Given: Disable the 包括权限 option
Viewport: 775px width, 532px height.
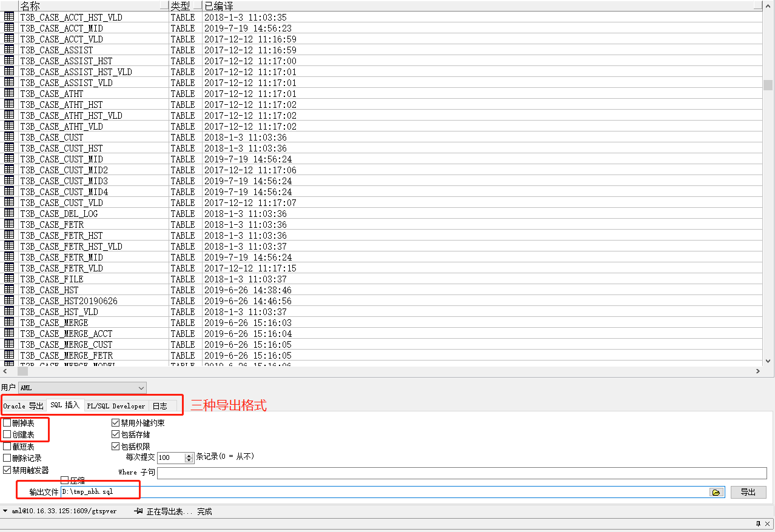Looking at the screenshot, I should click(x=115, y=446).
